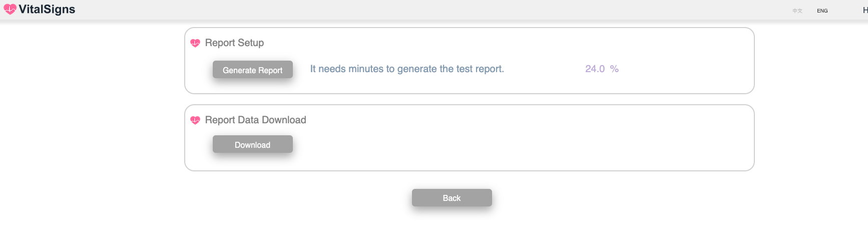Click the Download button
Screen dimensions: 868x238
[x=253, y=144]
